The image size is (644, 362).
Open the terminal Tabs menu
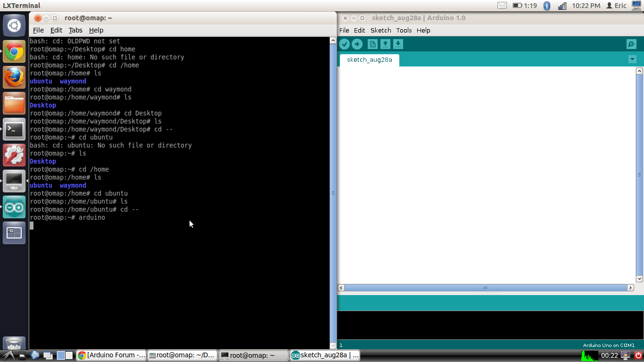point(75,30)
